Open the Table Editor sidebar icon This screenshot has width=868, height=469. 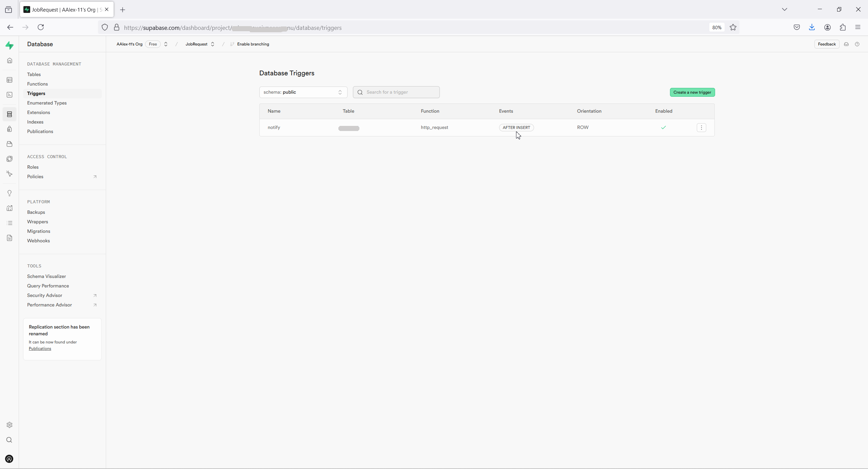(x=9, y=80)
